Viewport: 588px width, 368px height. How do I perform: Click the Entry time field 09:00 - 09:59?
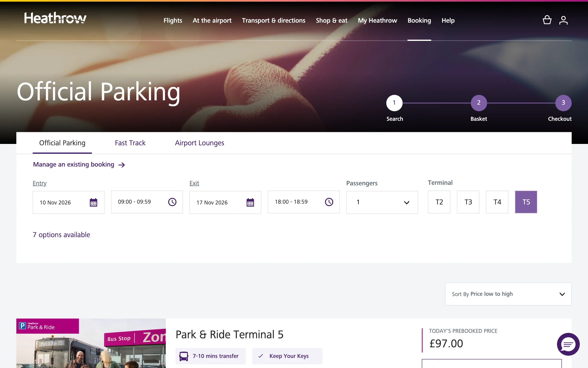pos(147,202)
